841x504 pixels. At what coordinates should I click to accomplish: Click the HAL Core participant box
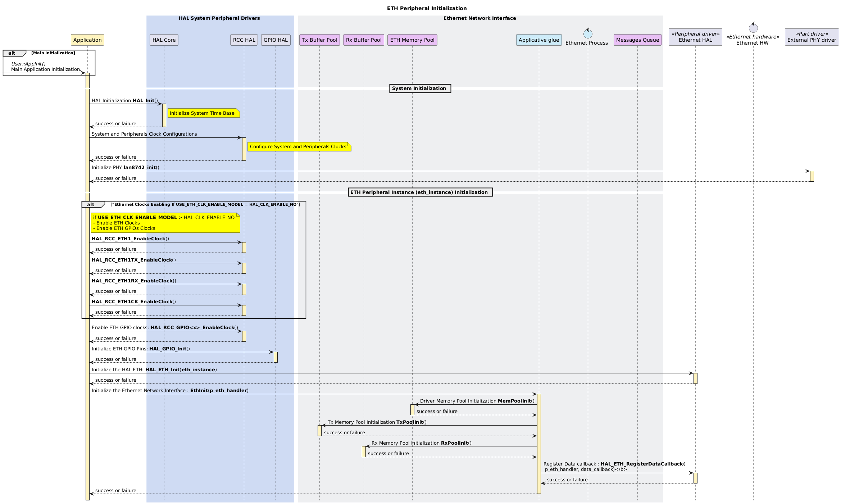click(x=164, y=40)
